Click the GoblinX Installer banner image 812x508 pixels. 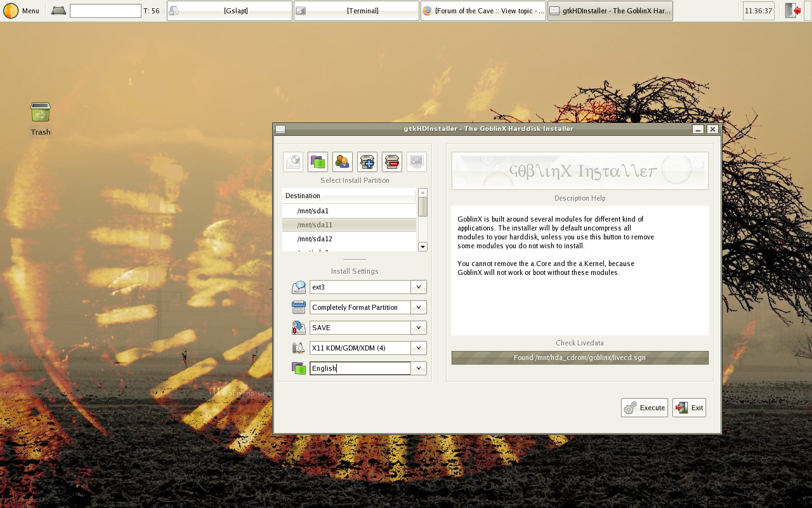coord(580,171)
